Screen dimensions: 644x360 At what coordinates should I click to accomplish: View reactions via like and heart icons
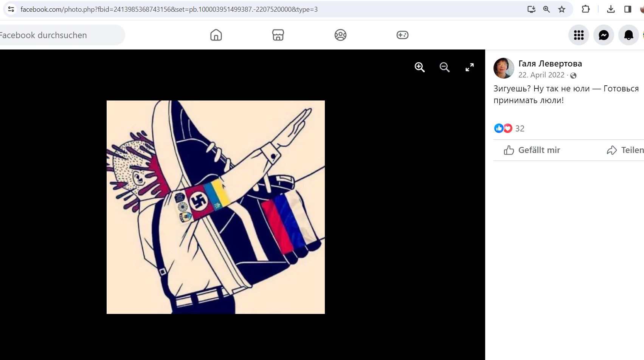pyautogui.click(x=503, y=128)
